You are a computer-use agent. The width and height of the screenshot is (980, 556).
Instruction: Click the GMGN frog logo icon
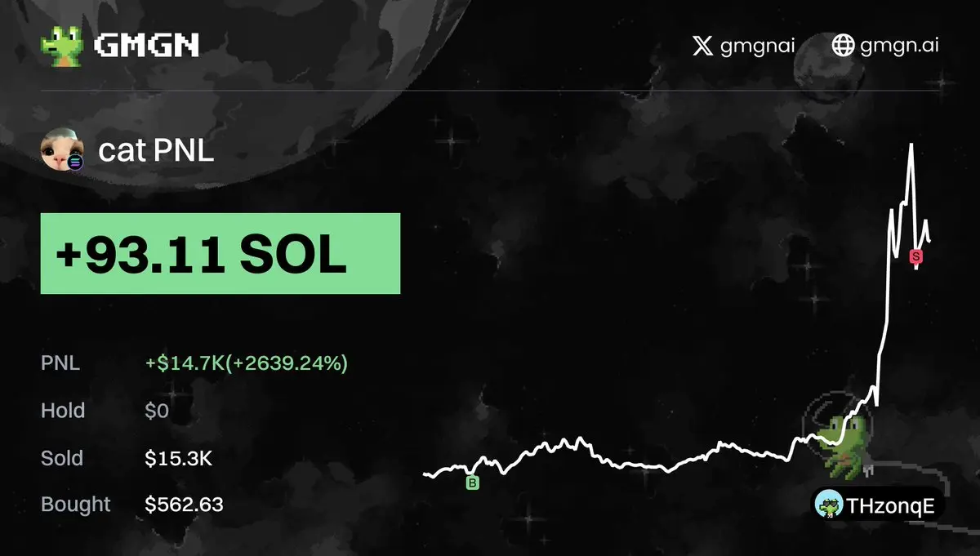(62, 44)
